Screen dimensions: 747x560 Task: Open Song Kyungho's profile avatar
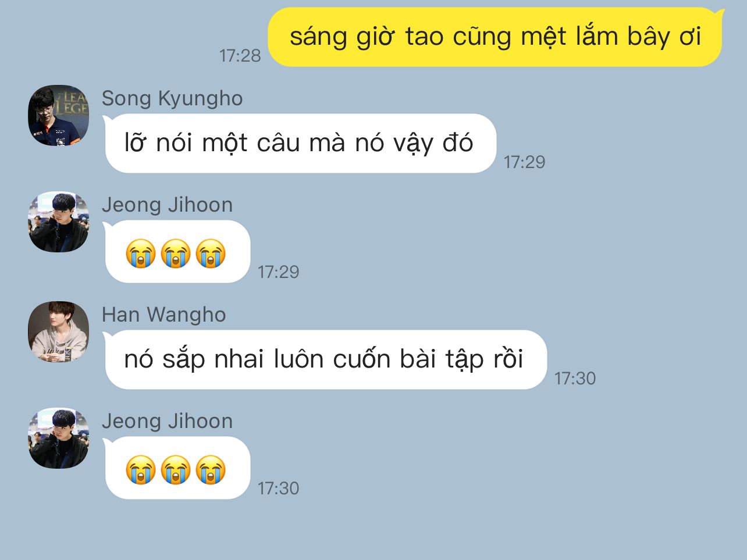coord(58,115)
